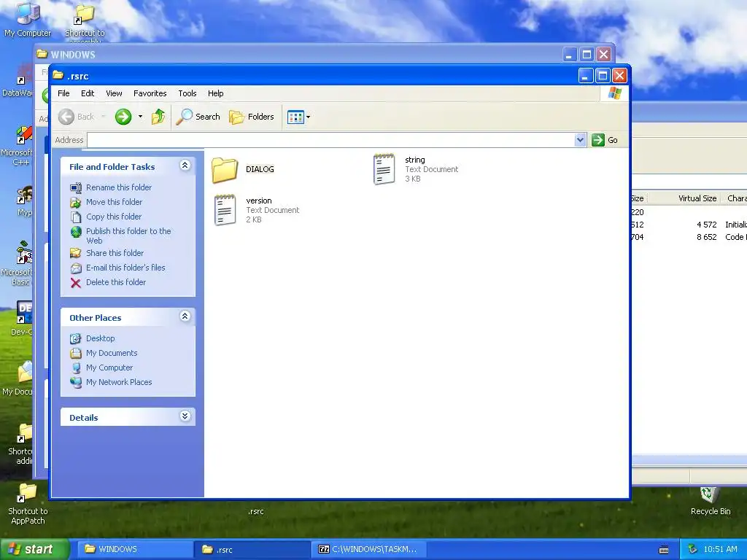Open the Search pane

coord(198,117)
